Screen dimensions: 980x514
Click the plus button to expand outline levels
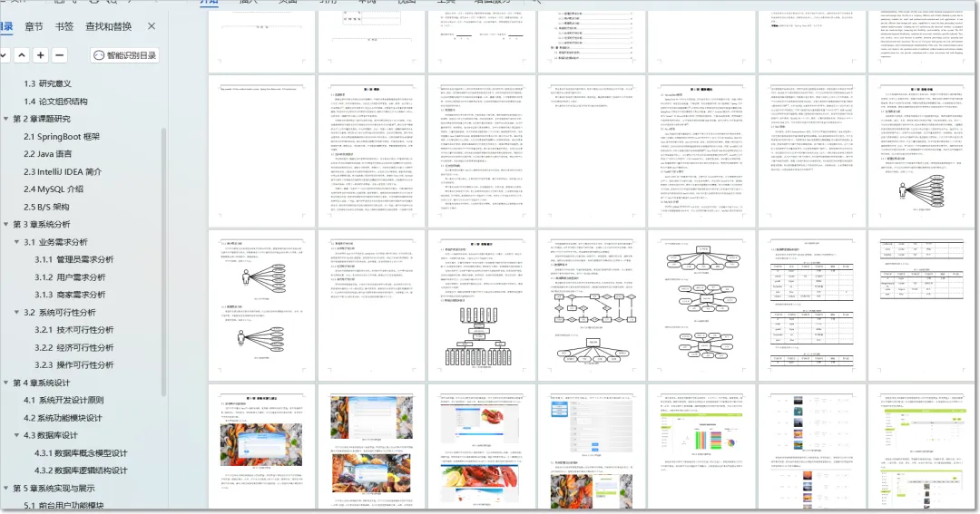pos(41,55)
